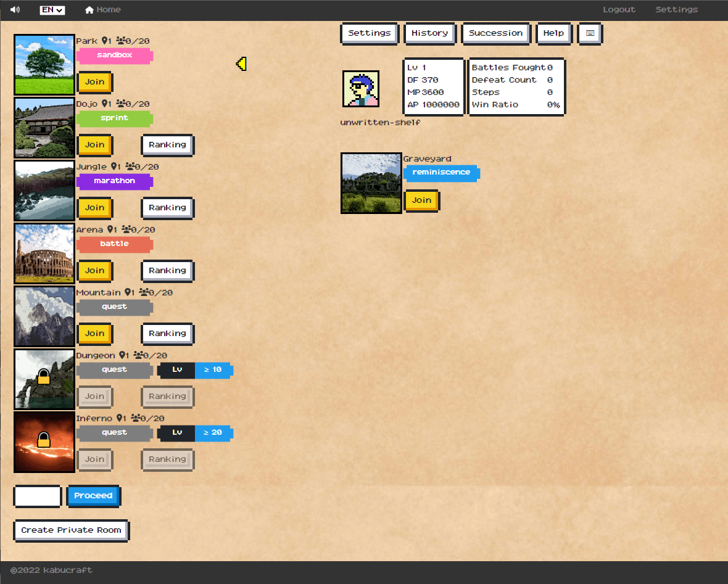Click the locked Inferno room image
The image size is (728, 584).
(x=44, y=442)
